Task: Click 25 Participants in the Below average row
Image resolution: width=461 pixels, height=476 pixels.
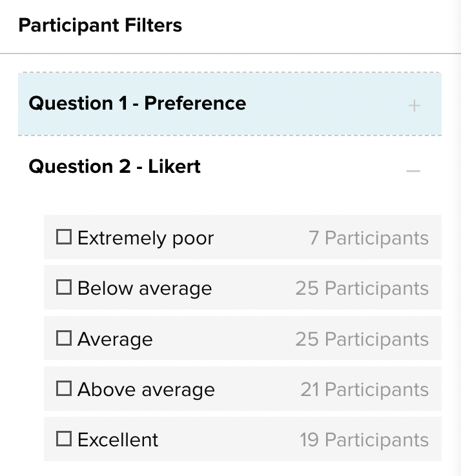Action: (362, 288)
